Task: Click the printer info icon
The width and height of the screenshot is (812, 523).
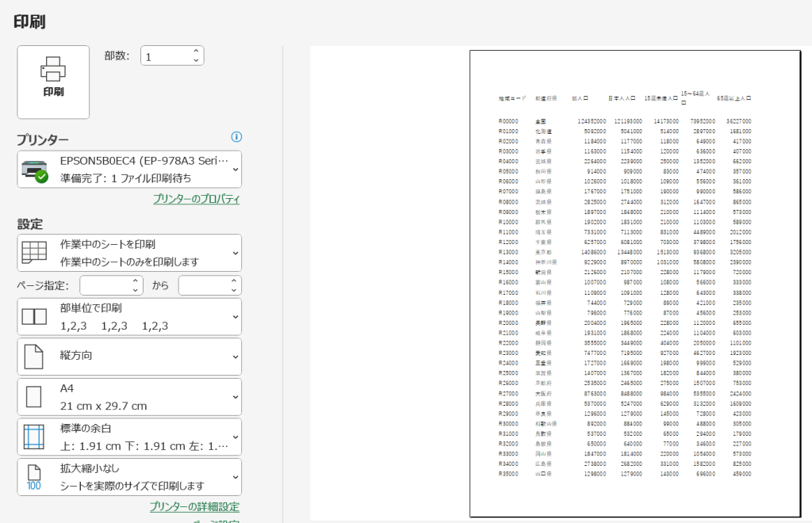Action: tap(236, 136)
